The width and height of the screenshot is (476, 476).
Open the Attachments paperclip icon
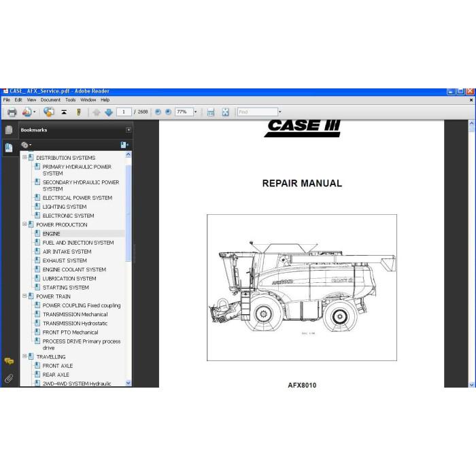[x=9, y=379]
